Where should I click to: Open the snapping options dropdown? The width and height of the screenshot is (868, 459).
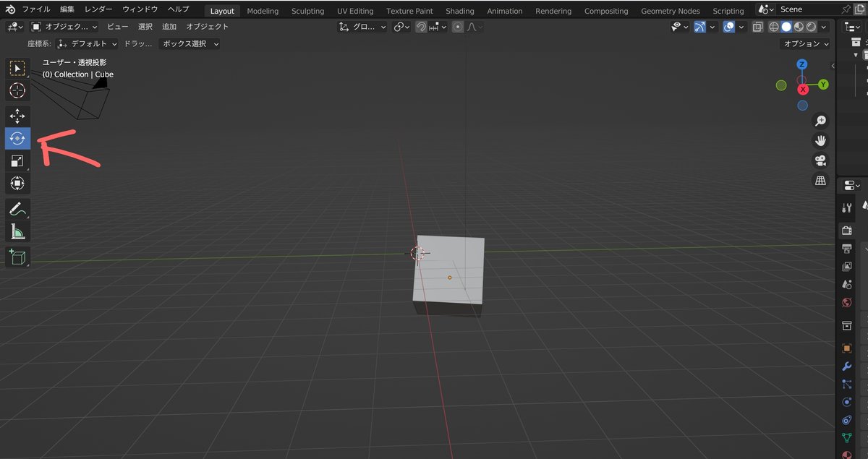pos(438,27)
